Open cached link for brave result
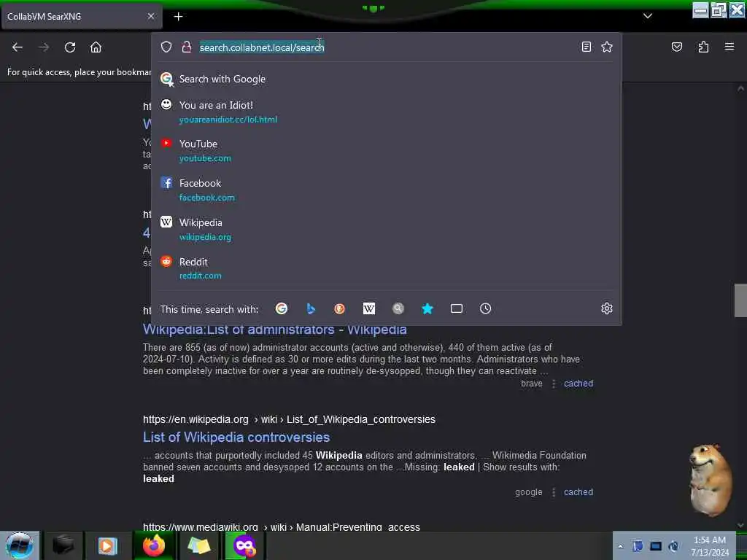747x560 pixels. click(578, 384)
